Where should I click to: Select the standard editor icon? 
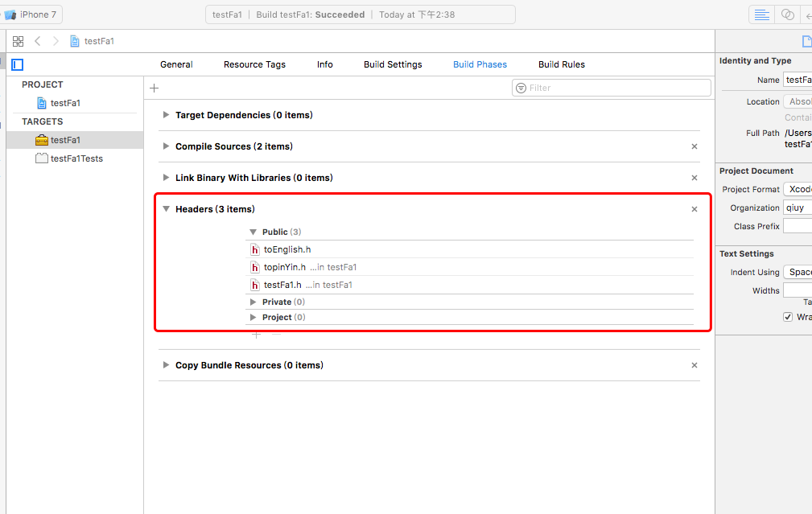762,14
